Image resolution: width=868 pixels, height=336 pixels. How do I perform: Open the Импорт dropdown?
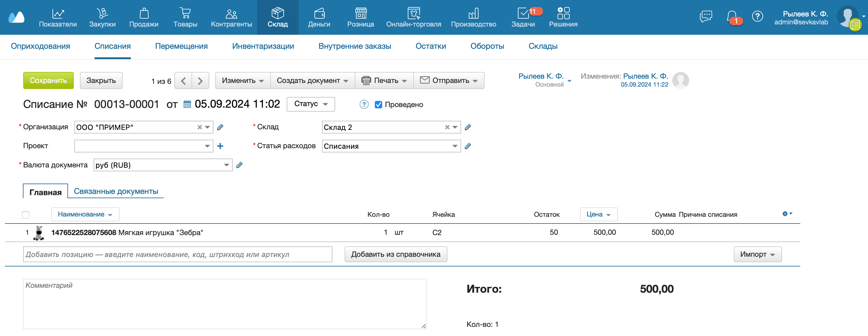point(757,255)
